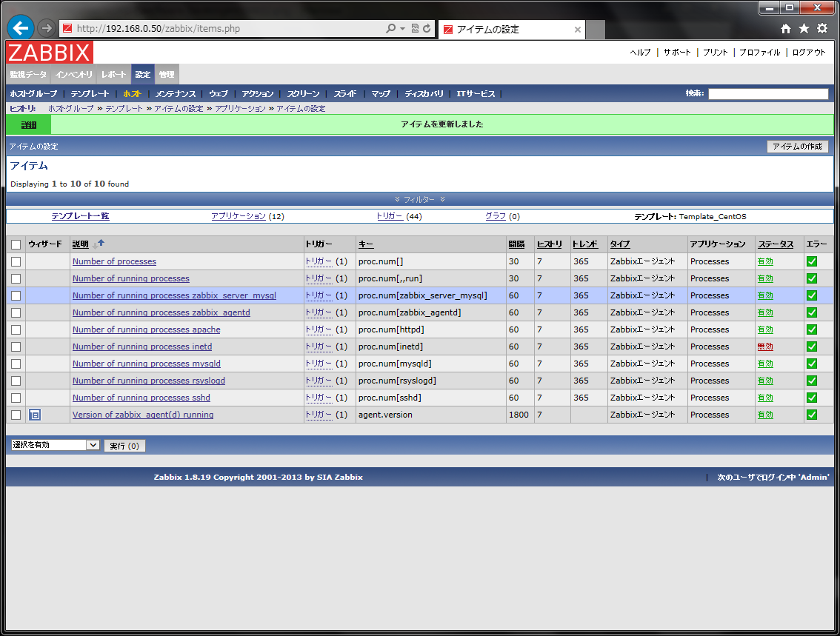Screen dimensions: 840x636
Task: Go to ディスカバリ submenu
Action: click(x=424, y=94)
